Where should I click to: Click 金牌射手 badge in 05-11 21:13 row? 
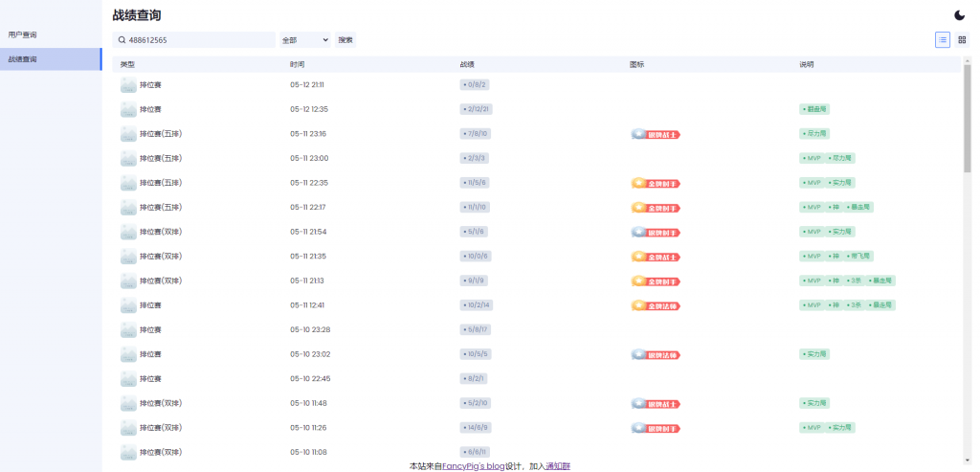(655, 281)
